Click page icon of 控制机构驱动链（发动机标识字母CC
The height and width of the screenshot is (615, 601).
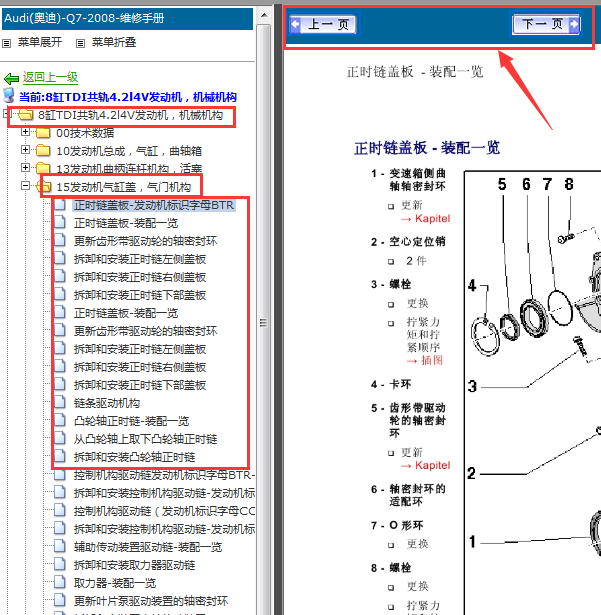tap(60, 511)
